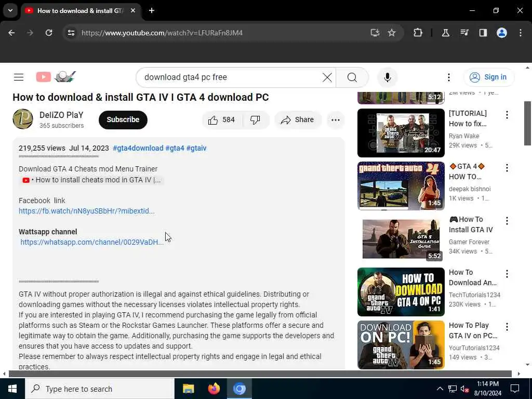The image size is (532, 399).
Task: Open the Chrome profile avatar
Action: coord(502,33)
